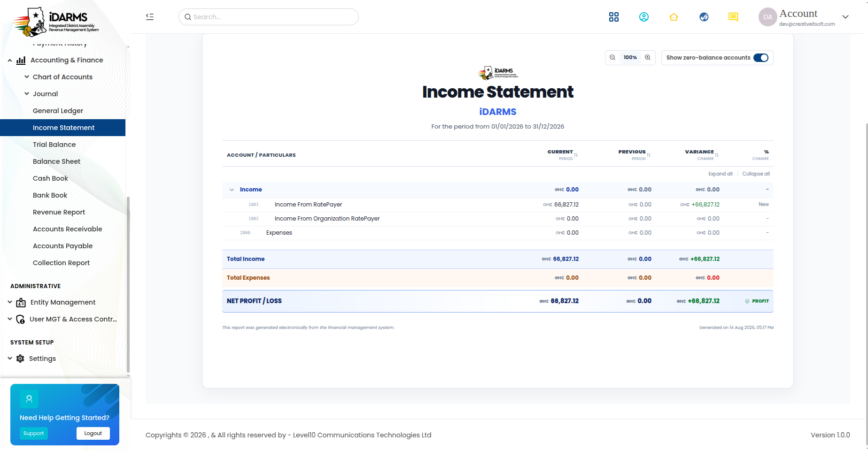Open the yellow messages chat icon
Viewport: 868px width, 451px height.
(733, 17)
